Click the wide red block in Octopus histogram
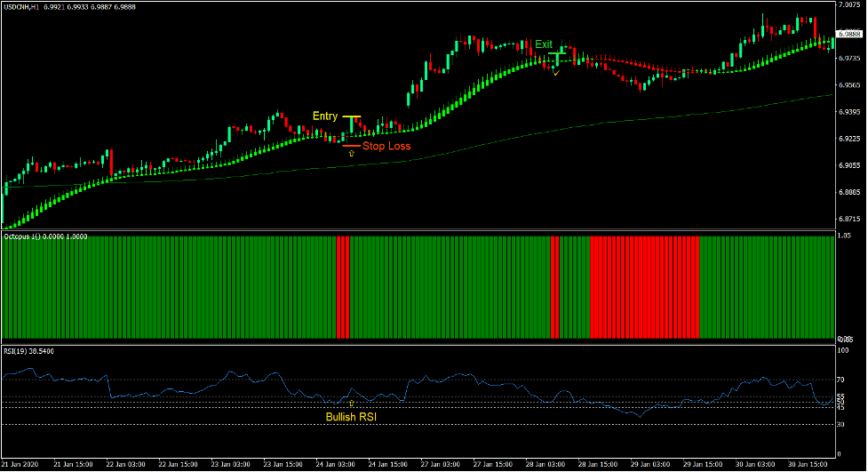 [644, 287]
